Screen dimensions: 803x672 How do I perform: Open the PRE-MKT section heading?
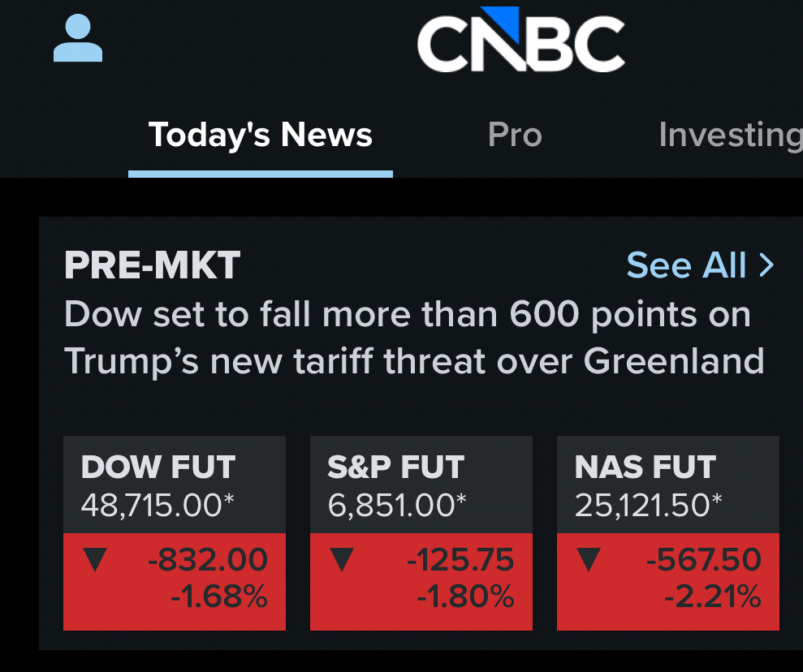click(x=152, y=265)
